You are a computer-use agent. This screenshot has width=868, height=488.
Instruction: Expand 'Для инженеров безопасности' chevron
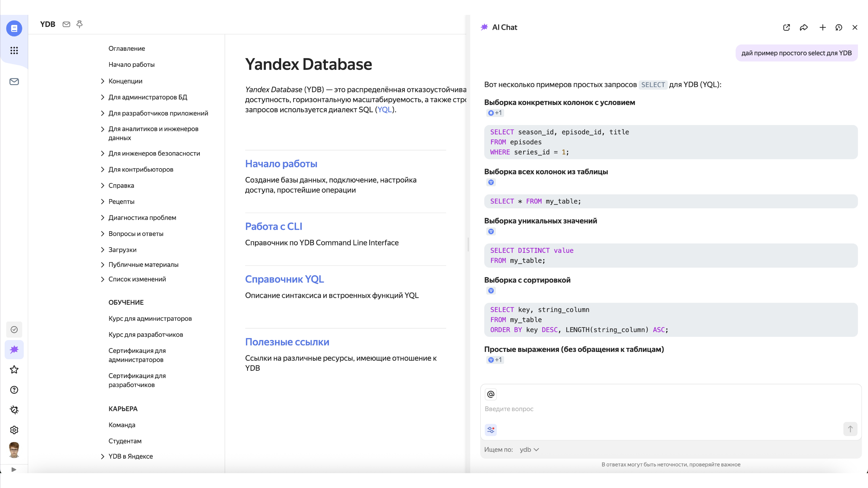(x=103, y=154)
